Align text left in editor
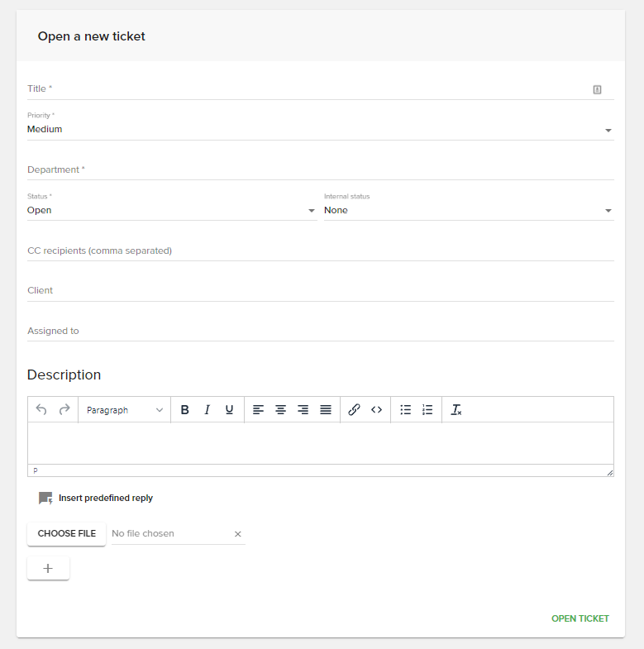 tap(259, 410)
